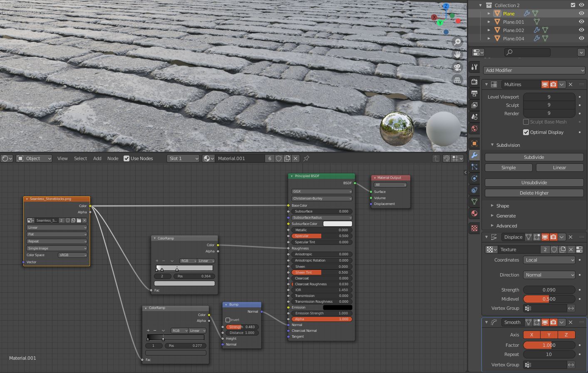588x373 pixels.
Task: Click the new material button in shader header
Action: 288,158
